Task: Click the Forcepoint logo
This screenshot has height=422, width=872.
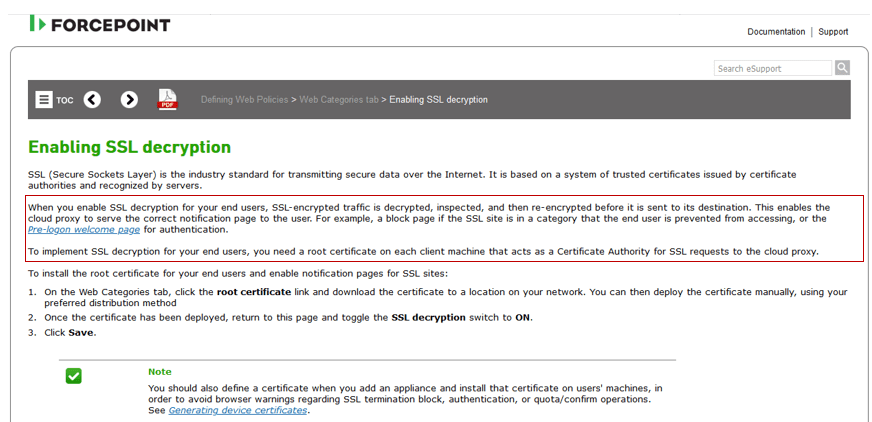Action: (x=100, y=24)
